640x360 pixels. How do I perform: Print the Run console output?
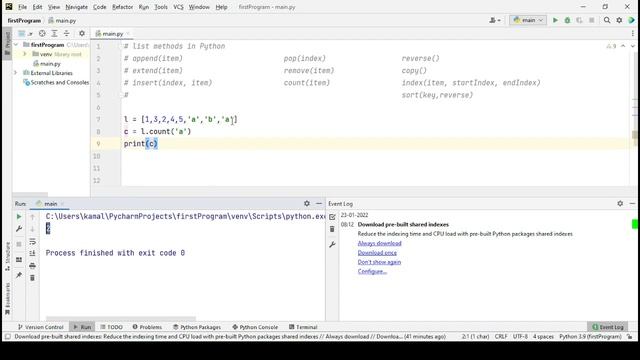[x=33, y=266]
